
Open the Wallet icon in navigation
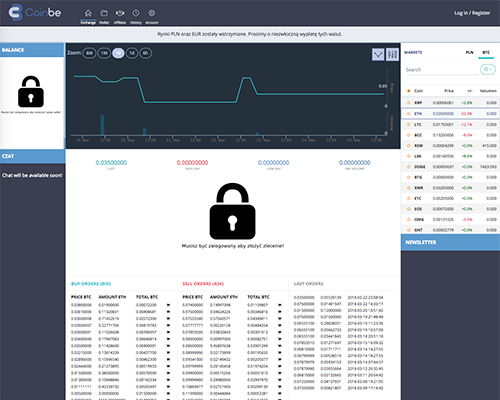[x=104, y=13]
